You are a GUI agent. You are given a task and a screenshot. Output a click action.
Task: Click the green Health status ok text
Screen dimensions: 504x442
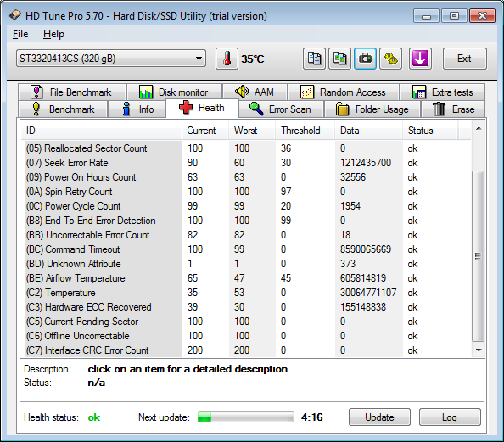pos(94,417)
